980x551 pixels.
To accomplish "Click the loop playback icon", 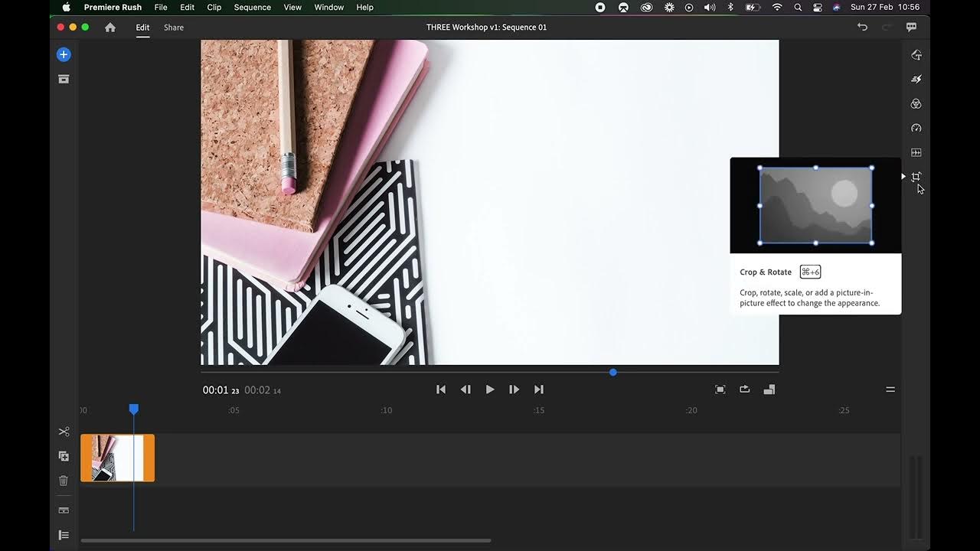I will click(x=744, y=390).
